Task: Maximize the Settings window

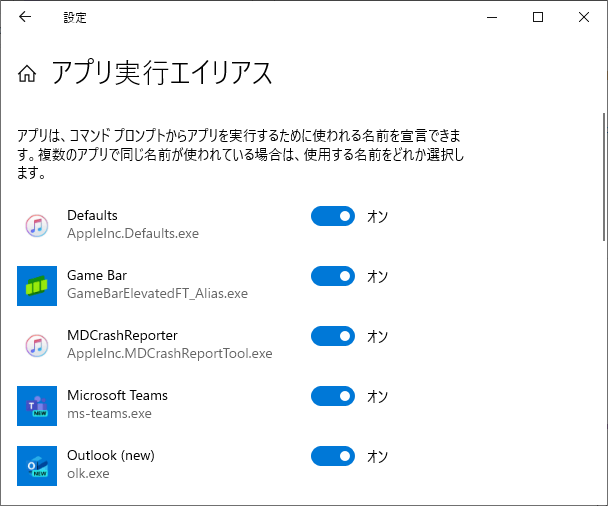Action: [x=538, y=17]
